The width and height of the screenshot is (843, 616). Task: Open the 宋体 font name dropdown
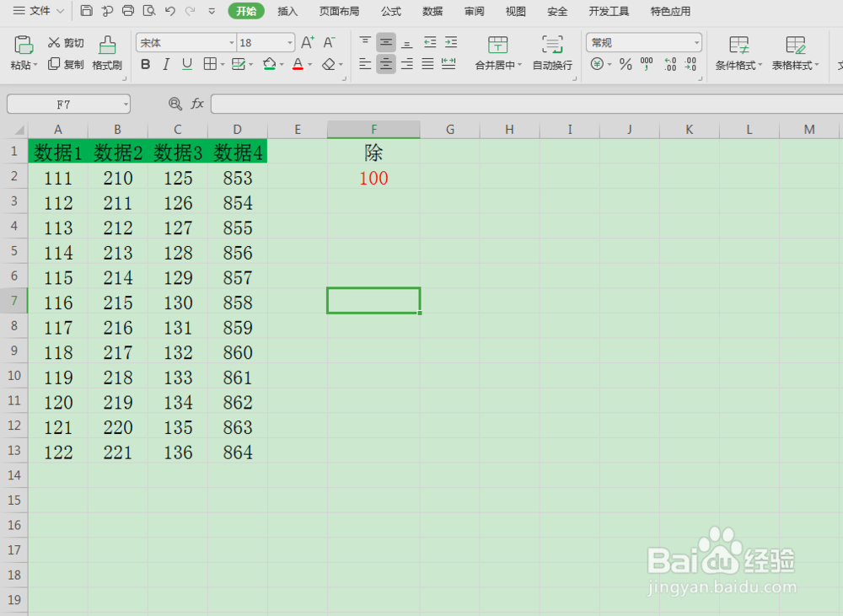point(232,42)
